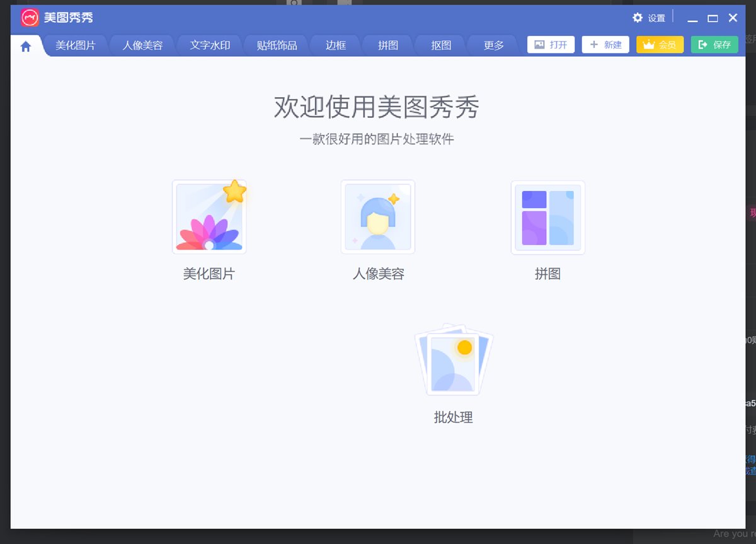Click the green 保存 button
The height and width of the screenshot is (544, 756).
tap(714, 45)
